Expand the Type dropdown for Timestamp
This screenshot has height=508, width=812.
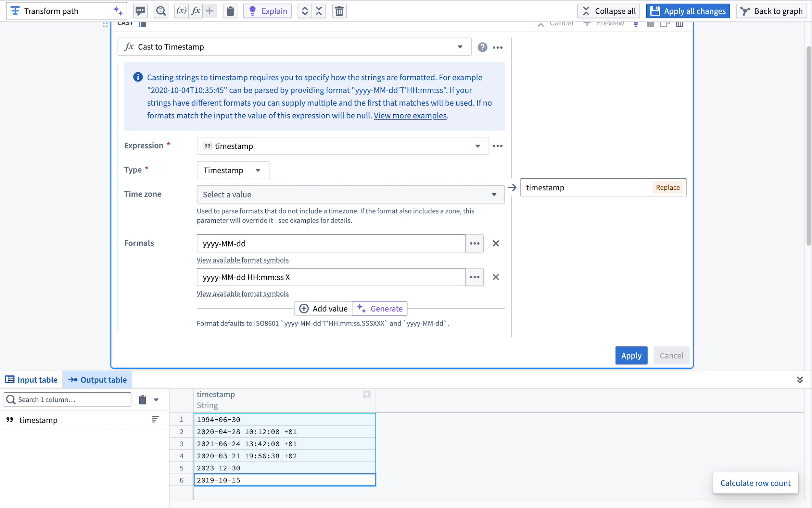pyautogui.click(x=258, y=170)
